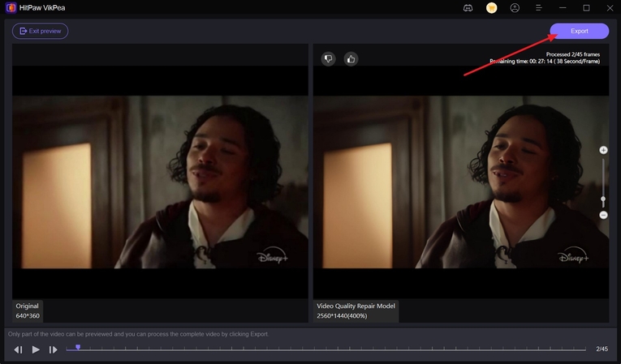Click the frame timeline track

(x=326, y=349)
